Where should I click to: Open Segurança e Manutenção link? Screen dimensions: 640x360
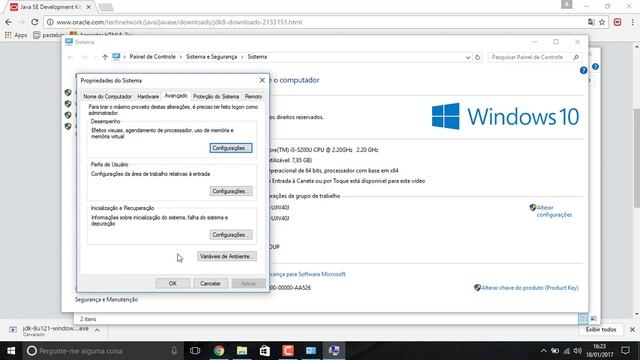click(106, 300)
